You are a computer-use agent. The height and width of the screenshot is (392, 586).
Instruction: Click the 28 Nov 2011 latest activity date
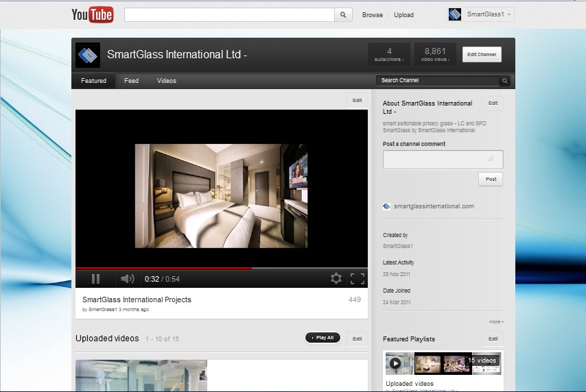click(x=396, y=274)
